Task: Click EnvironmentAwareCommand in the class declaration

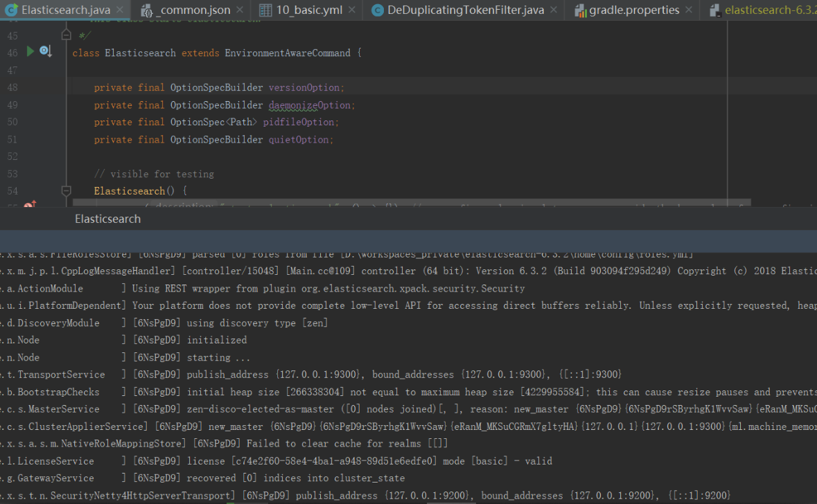Action: [288, 53]
